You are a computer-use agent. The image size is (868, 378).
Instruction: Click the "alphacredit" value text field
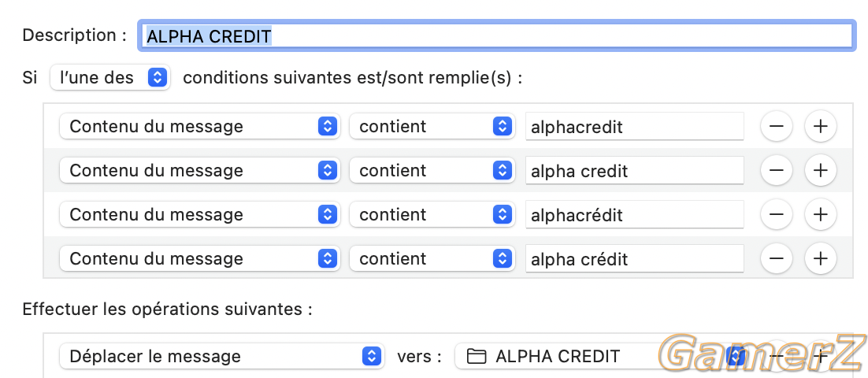click(634, 127)
